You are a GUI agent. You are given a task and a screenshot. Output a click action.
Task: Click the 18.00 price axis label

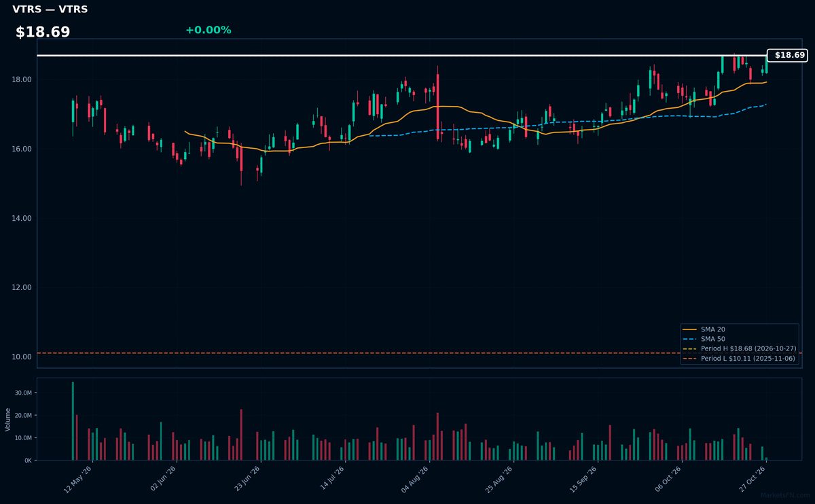(20, 79)
